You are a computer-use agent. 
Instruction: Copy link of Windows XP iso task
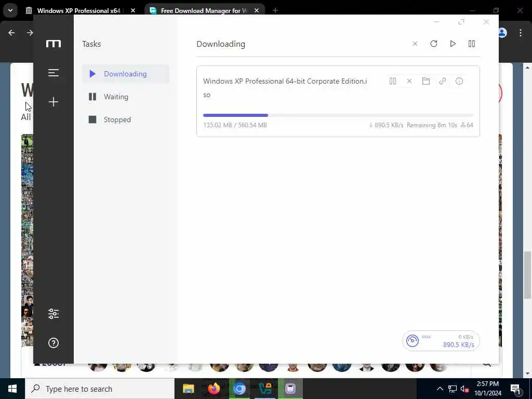(443, 81)
